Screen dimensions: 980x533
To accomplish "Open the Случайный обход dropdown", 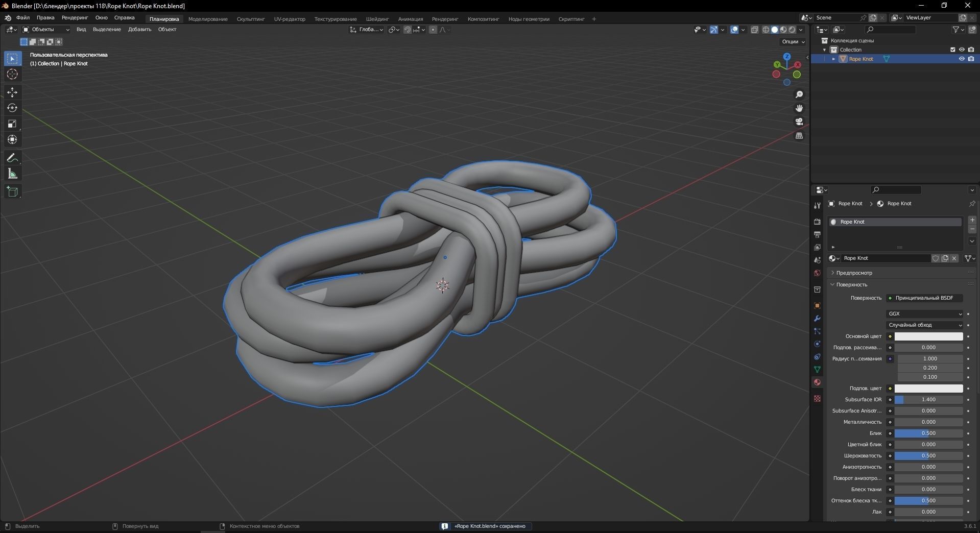I will pyautogui.click(x=925, y=325).
